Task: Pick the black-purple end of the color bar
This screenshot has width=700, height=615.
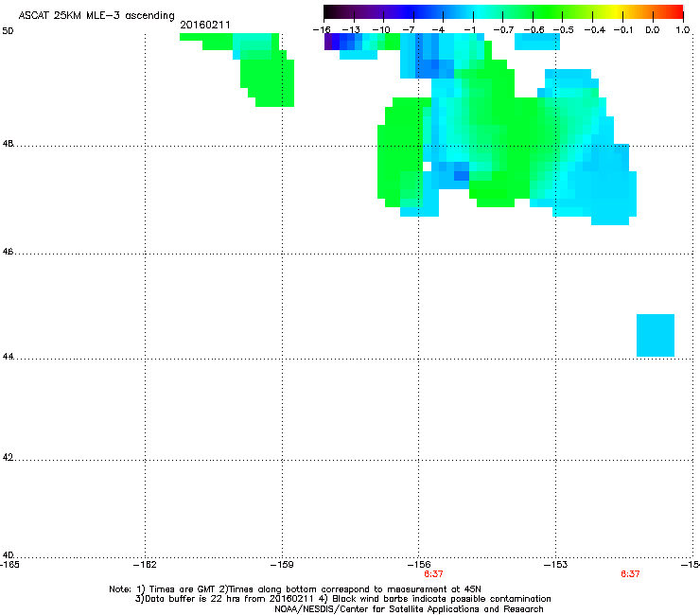Action: tap(331, 11)
